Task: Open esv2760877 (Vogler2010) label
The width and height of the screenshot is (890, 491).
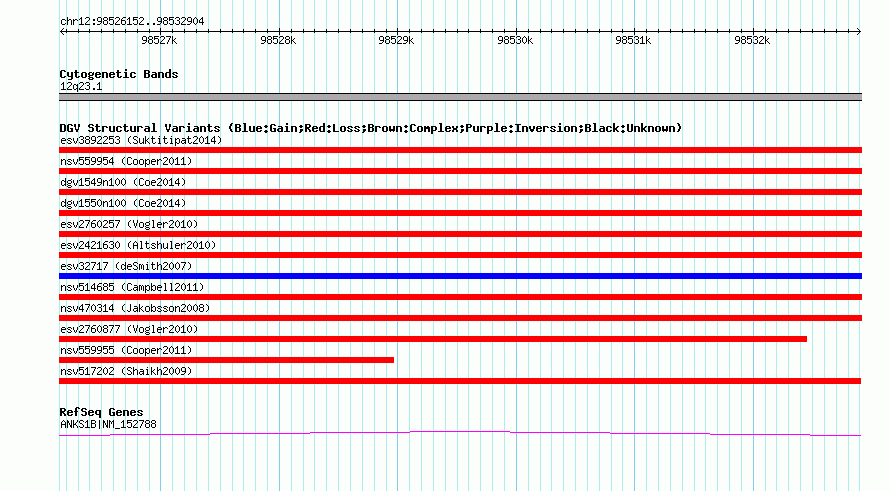Action: [129, 329]
